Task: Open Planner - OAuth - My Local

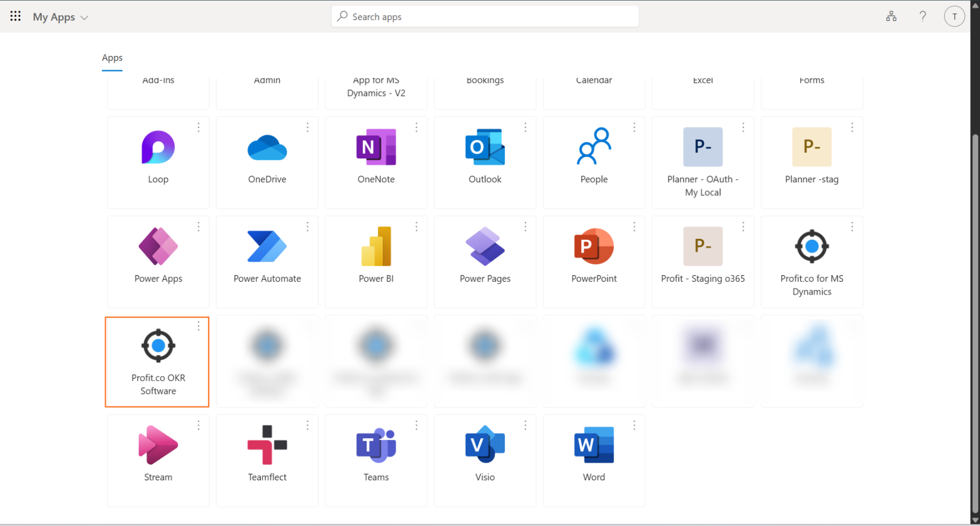Action: pyautogui.click(x=703, y=162)
